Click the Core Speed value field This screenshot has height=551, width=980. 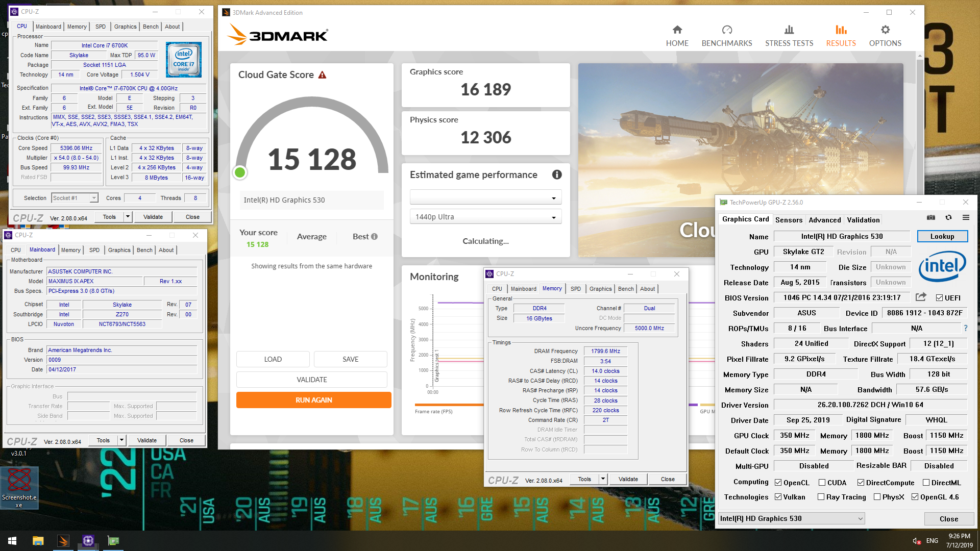76,148
